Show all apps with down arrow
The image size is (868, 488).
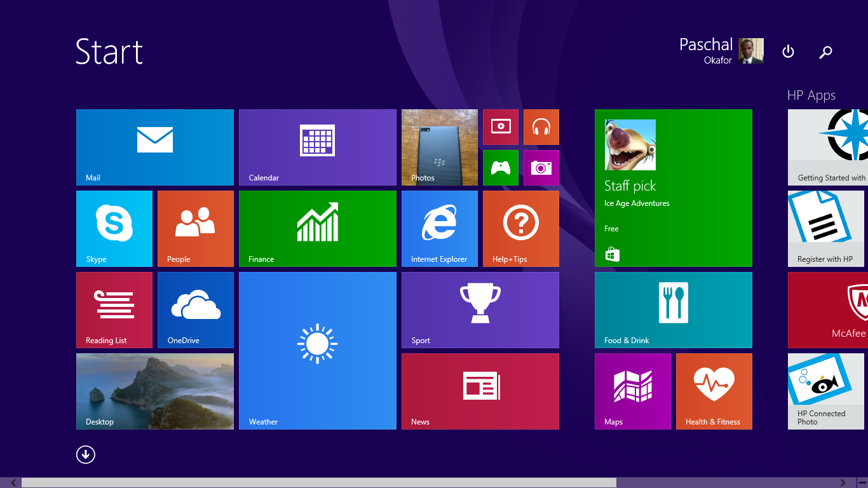coord(86,454)
